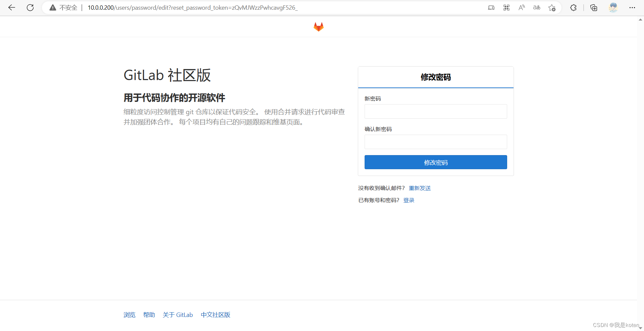This screenshot has height=331, width=644.
Task: Focus the 新密码 password field
Action: 436,111
